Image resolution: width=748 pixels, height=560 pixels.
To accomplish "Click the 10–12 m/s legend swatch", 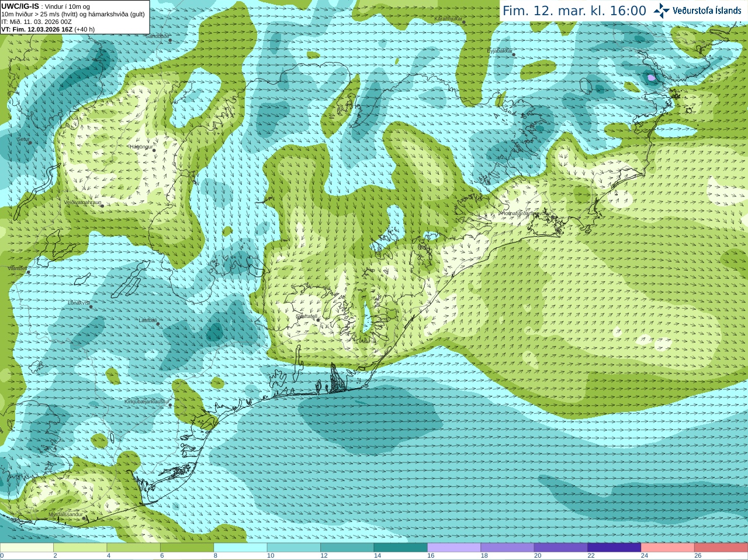I will 294,548.
